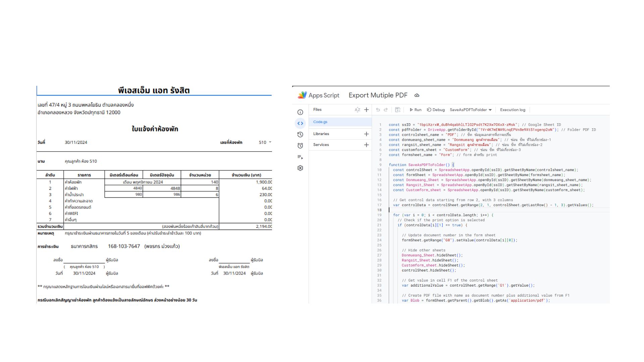The width and height of the screenshot is (644, 362).
Task: Add a service with plus button
Action: pyautogui.click(x=366, y=145)
